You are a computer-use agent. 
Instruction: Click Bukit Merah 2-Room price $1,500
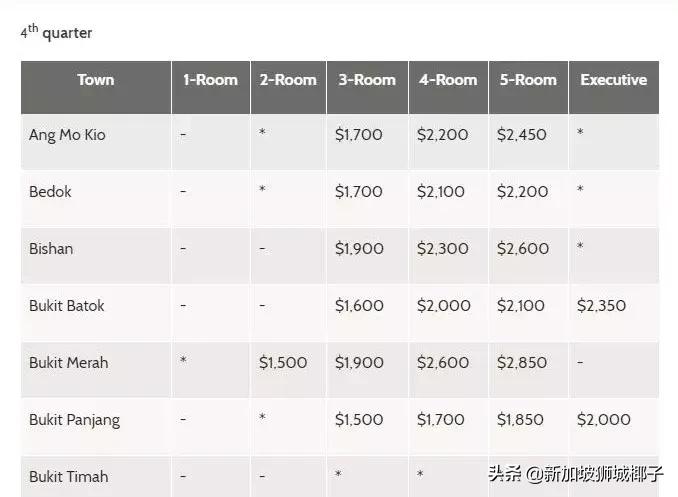[283, 363]
